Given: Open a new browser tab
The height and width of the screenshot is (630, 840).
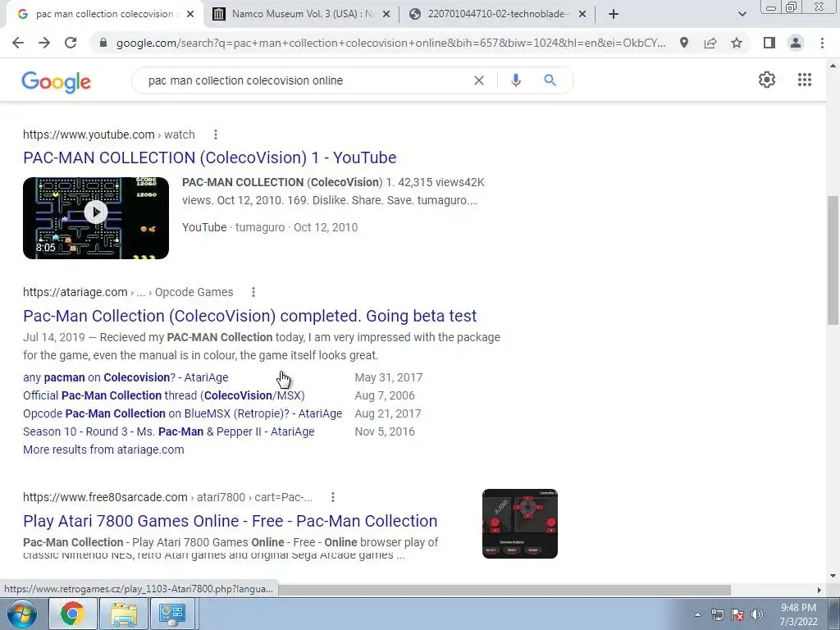Looking at the screenshot, I should 614,15.
